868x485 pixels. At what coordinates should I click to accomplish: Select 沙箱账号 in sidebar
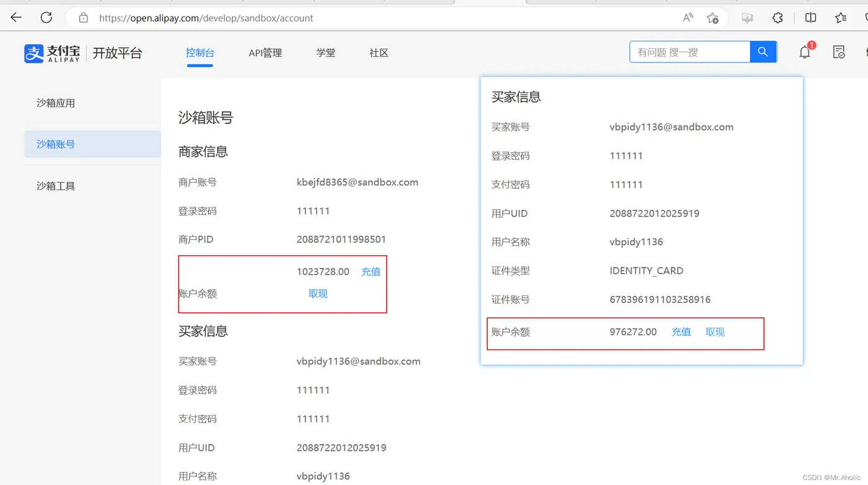(x=92, y=144)
